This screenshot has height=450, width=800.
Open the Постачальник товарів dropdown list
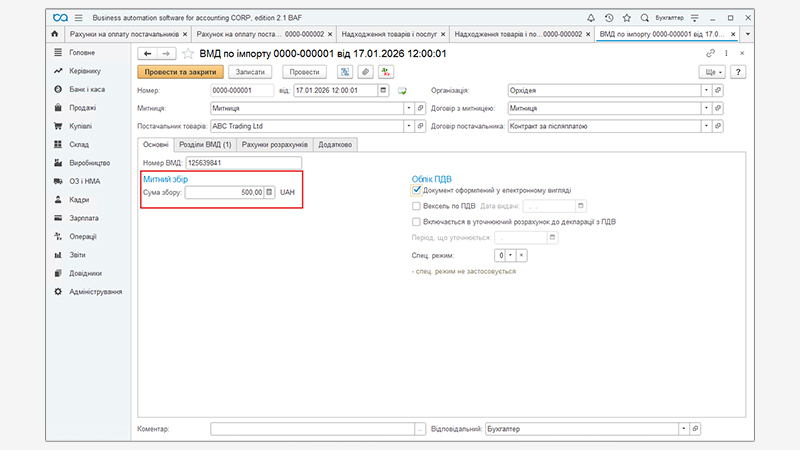tap(406, 127)
